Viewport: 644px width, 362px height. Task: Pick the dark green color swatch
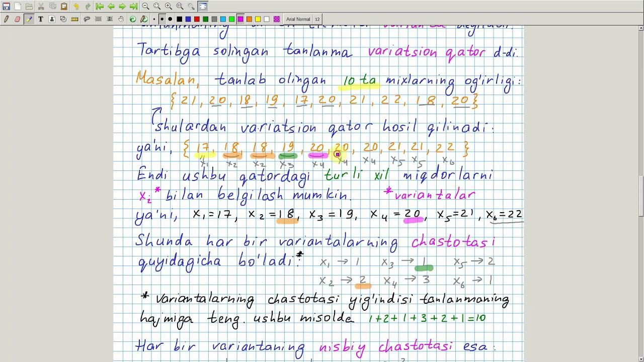pyautogui.click(x=205, y=19)
